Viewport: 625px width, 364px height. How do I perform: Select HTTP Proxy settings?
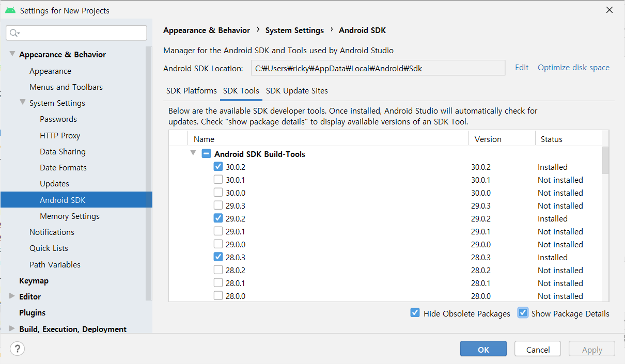[x=60, y=135]
